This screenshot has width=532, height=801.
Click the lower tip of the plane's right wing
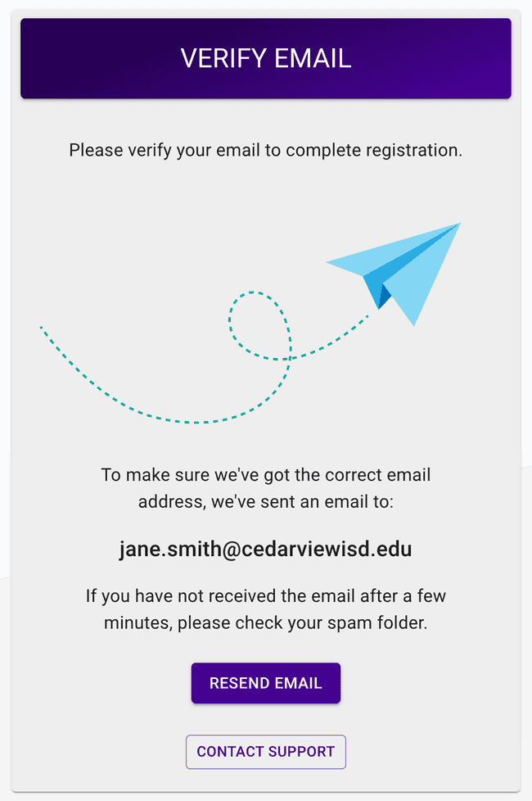(x=414, y=324)
